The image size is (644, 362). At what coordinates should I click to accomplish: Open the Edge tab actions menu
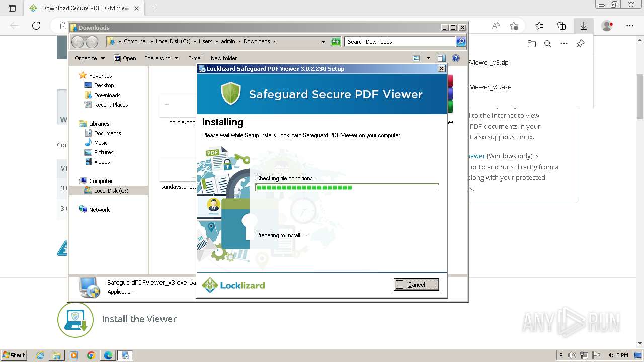(x=12, y=8)
